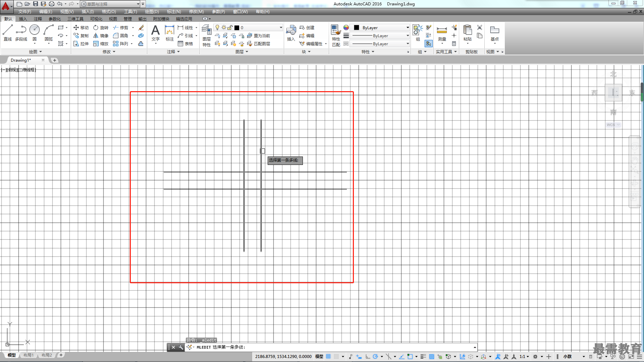Click the Plot/Print icon in quick access toolbar

[51, 4]
